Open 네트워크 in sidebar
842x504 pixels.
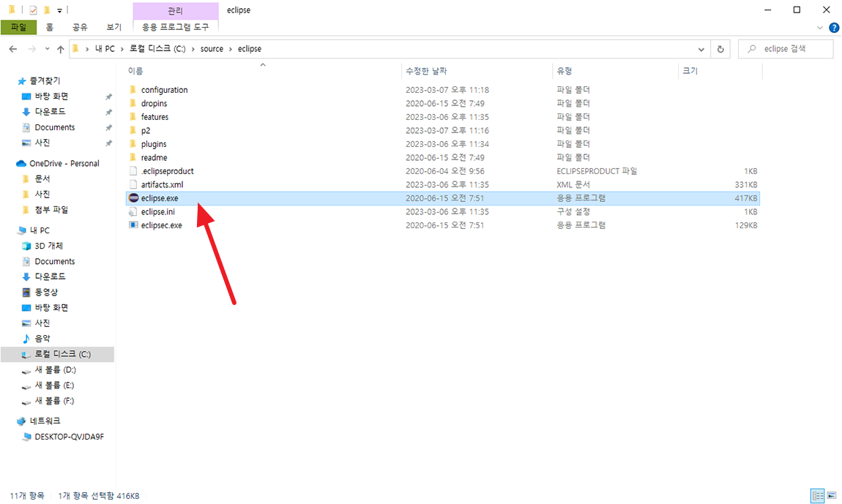point(45,421)
